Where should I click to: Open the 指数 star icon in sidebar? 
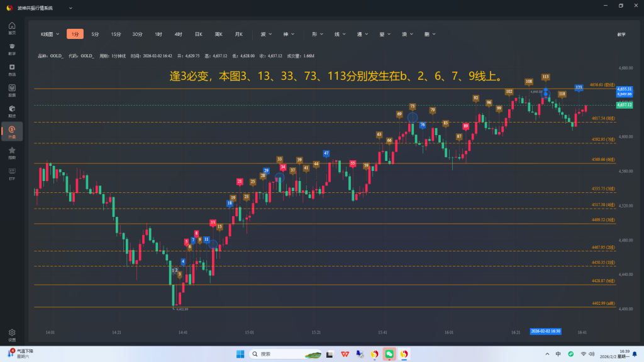tap(12, 152)
